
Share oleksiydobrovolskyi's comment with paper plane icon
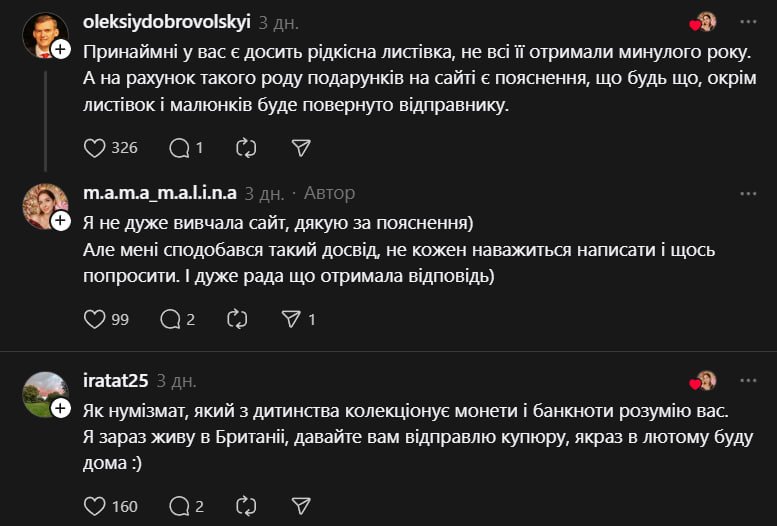tap(301, 148)
